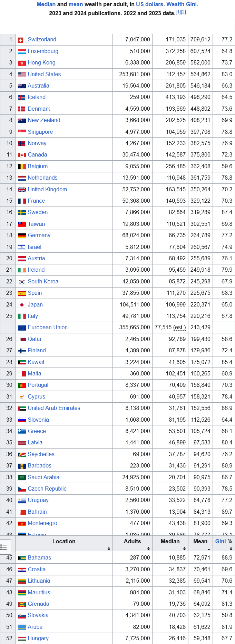Image resolution: width=235 pixels, height=644 pixels.
Task: Click the Denmark flag icon
Action: (21, 109)
